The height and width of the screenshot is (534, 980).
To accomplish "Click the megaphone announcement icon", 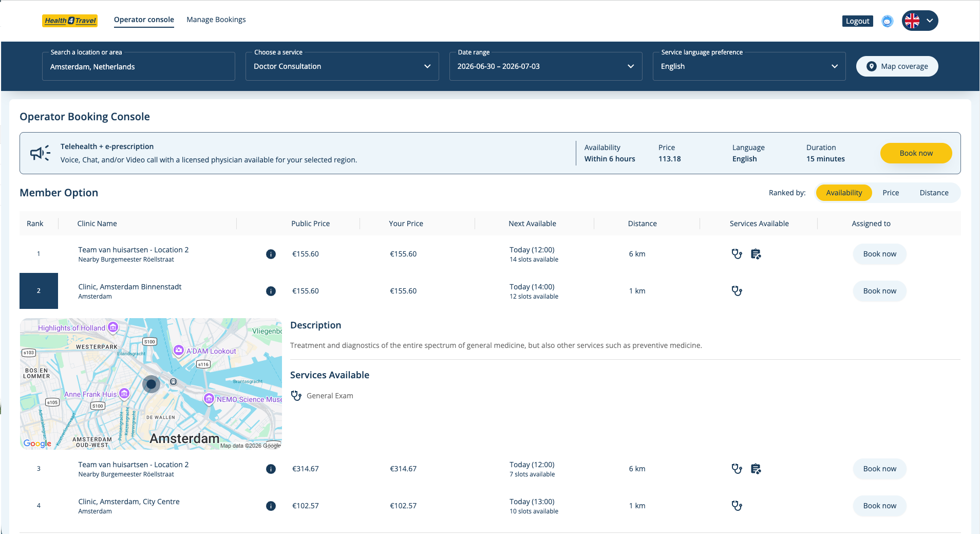I will pyautogui.click(x=40, y=153).
